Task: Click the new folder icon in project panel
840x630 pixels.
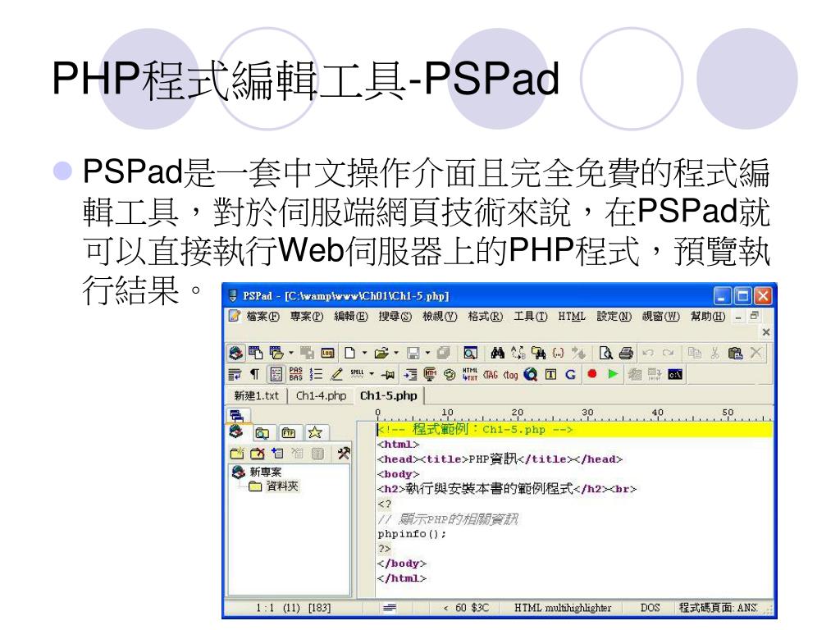Action: (237, 453)
